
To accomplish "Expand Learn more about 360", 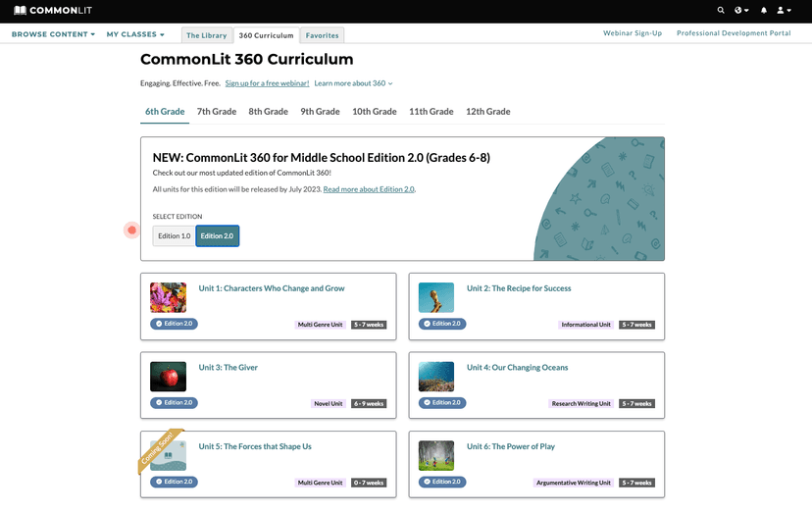I will (353, 83).
